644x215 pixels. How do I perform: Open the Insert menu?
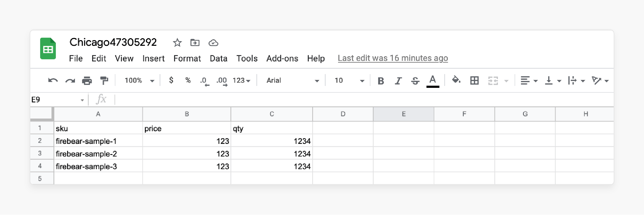(x=153, y=58)
